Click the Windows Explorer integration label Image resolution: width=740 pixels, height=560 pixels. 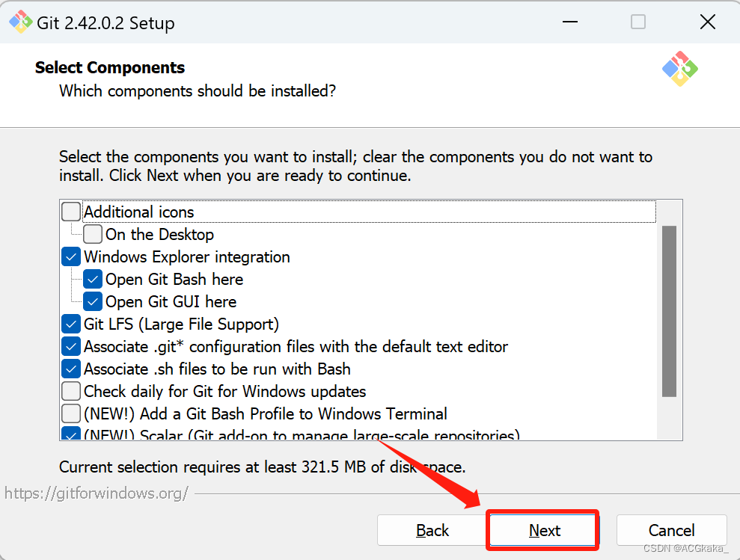pyautogui.click(x=187, y=257)
